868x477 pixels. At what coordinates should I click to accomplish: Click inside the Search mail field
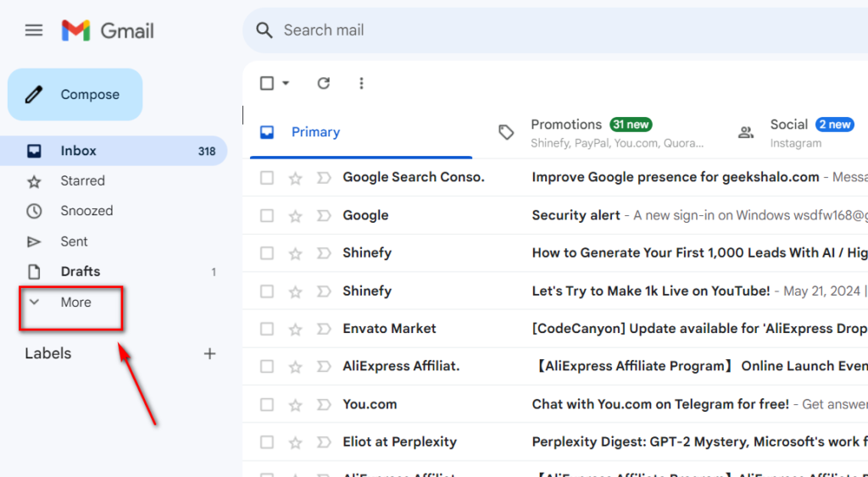555,31
